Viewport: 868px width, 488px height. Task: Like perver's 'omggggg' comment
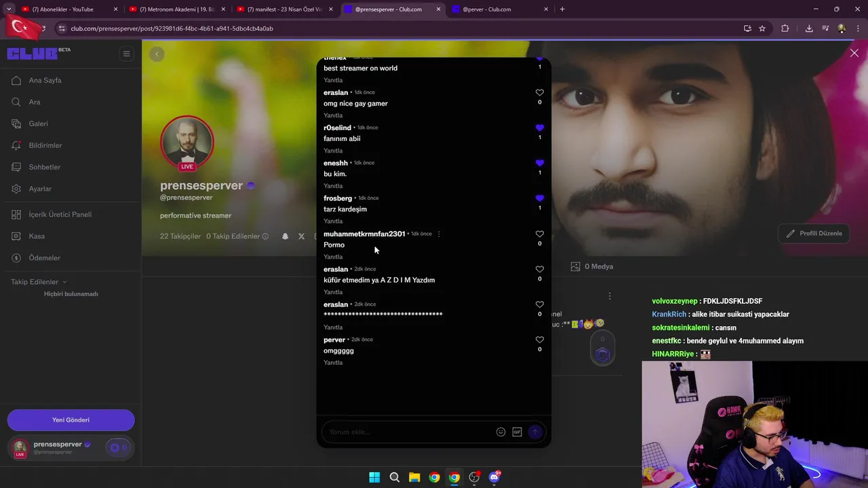540,340
